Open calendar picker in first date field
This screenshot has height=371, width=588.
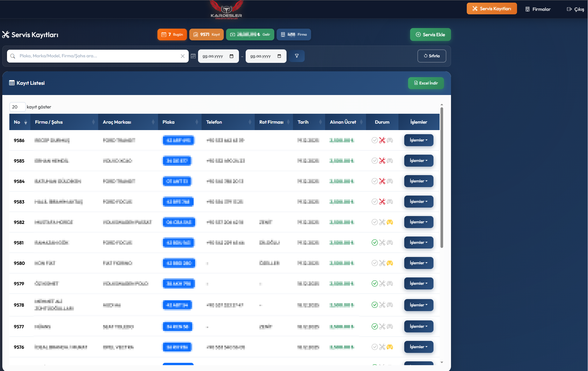[x=232, y=56]
